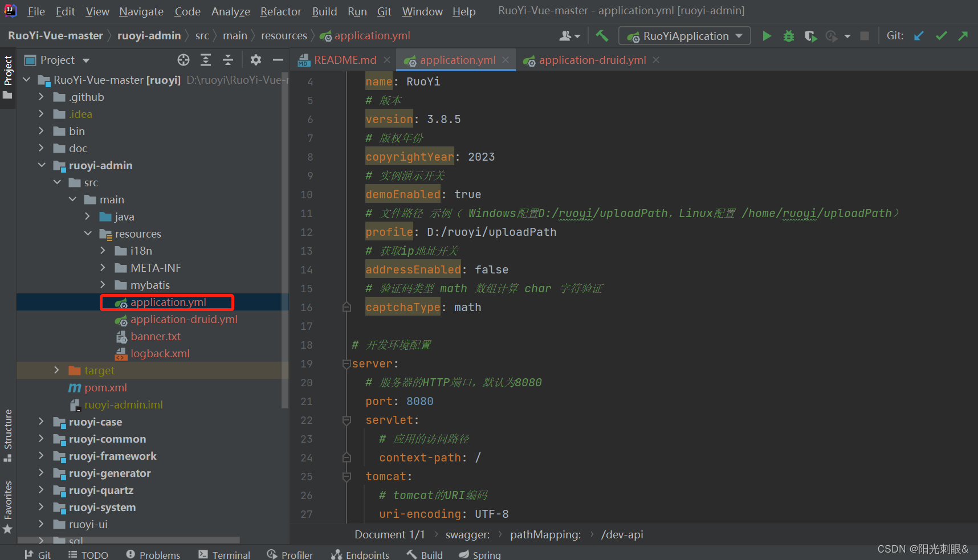
Task: Open Project panel settings gear
Action: point(256,60)
